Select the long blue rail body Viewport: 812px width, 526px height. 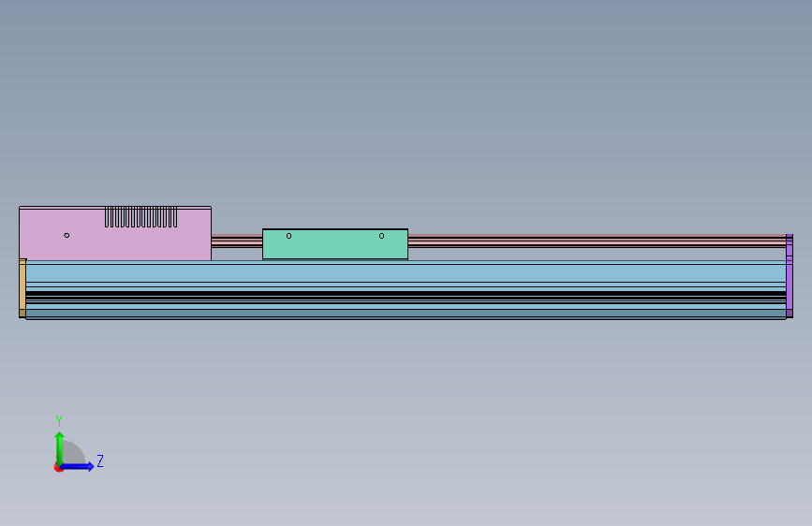coord(406,290)
